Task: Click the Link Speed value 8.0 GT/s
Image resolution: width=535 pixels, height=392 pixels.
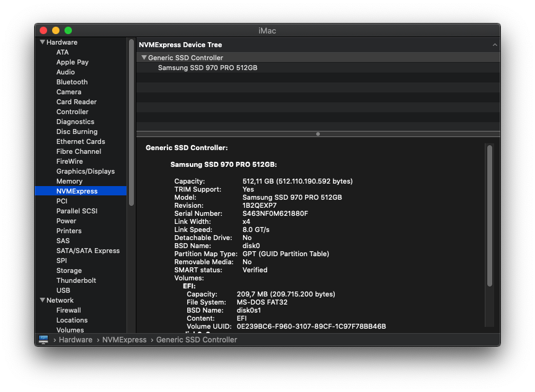Action: tap(256, 229)
